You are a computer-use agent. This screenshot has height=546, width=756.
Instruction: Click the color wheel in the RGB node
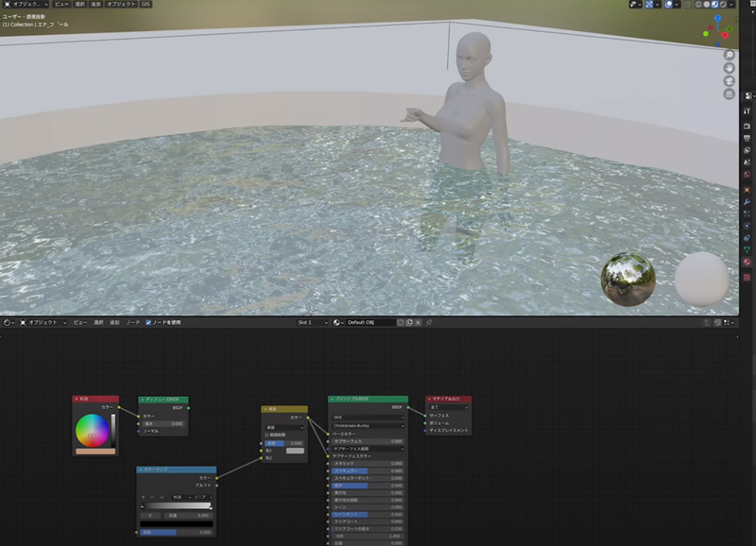pyautogui.click(x=92, y=432)
